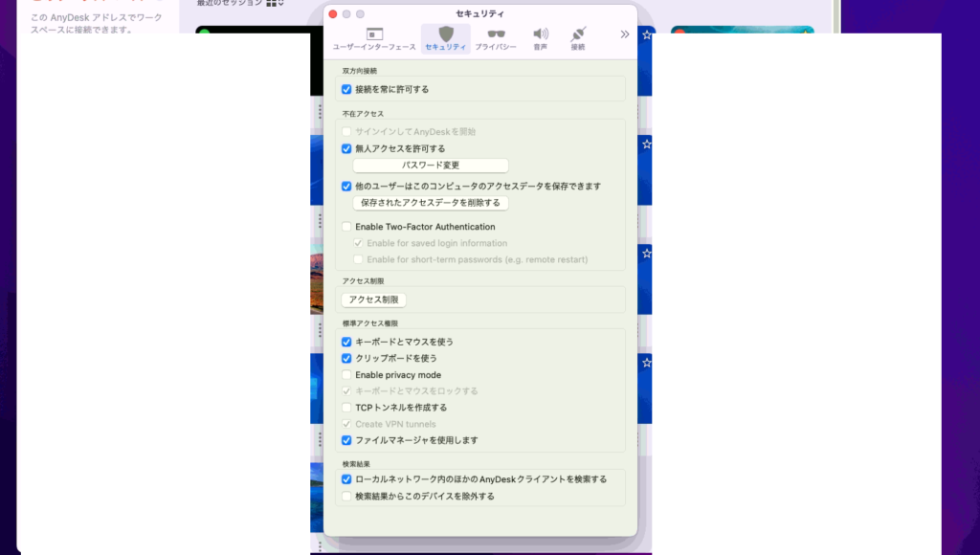Click the 不在アクセス section heading
The width and height of the screenshot is (980, 555).
pos(363,114)
